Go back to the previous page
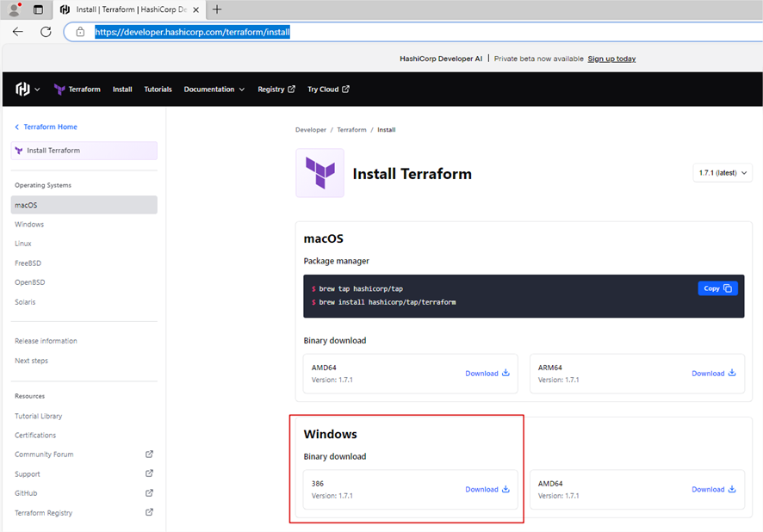The height and width of the screenshot is (532, 763). coord(18,32)
